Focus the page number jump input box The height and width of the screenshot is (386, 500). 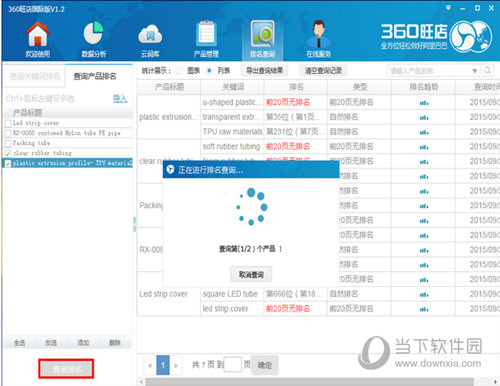[x=233, y=364]
